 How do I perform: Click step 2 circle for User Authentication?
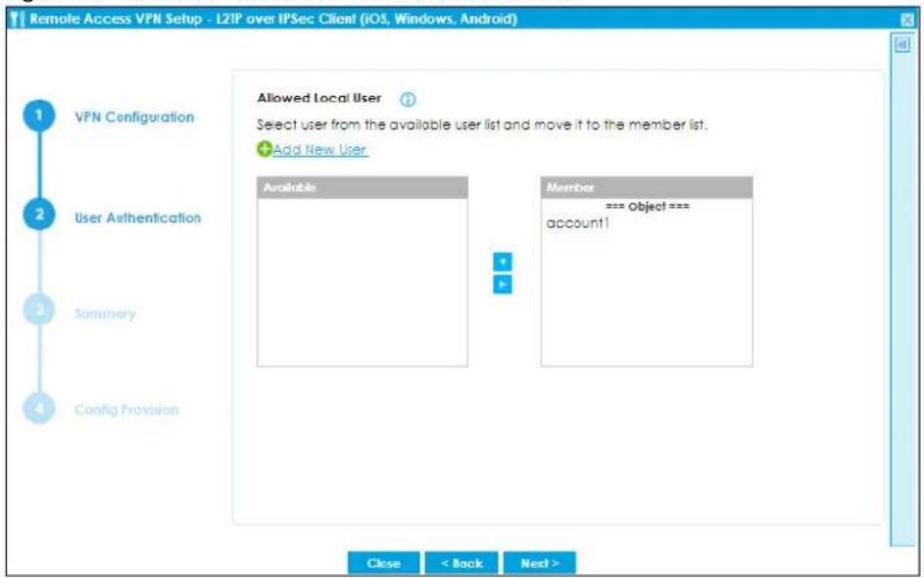[x=39, y=214]
